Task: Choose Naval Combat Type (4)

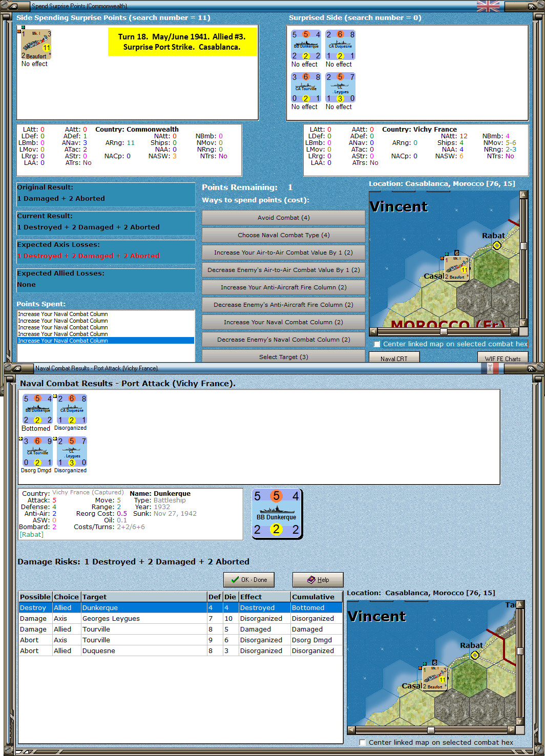Action: (283, 235)
